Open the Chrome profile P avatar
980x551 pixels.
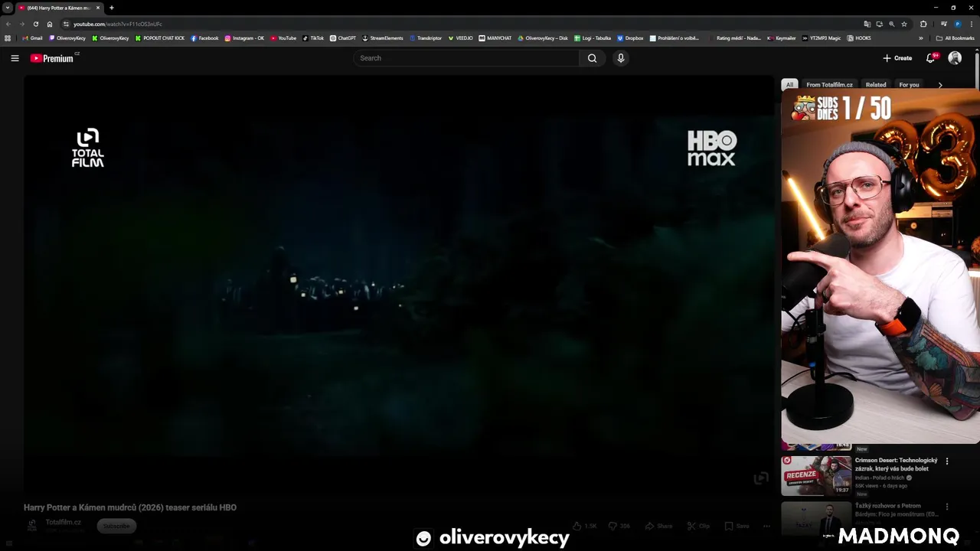click(x=958, y=24)
